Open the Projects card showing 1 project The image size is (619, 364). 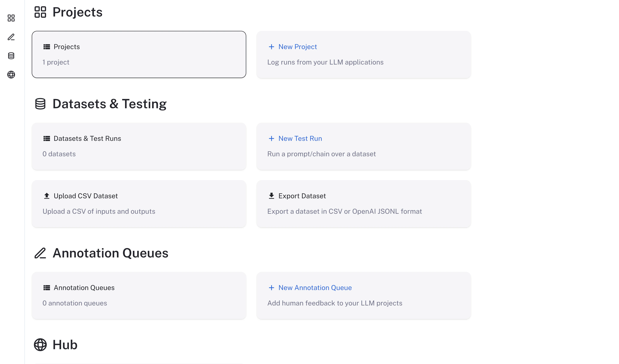click(x=139, y=54)
